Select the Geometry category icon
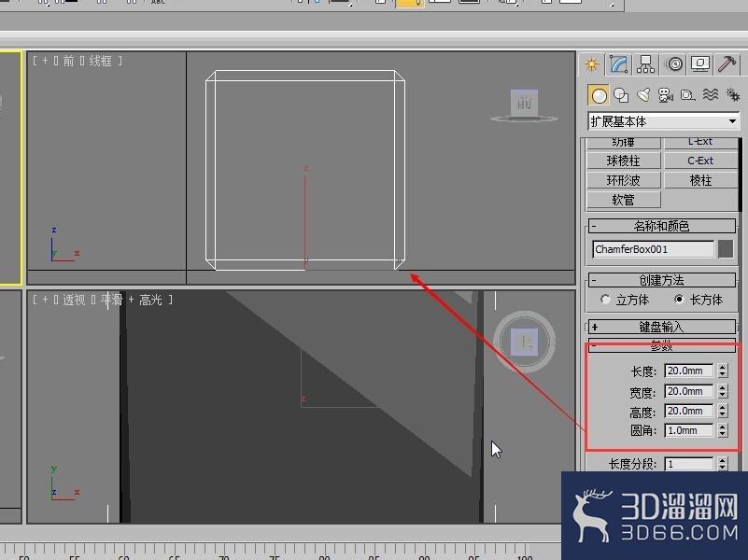Image resolution: width=748 pixels, height=560 pixels. point(599,95)
